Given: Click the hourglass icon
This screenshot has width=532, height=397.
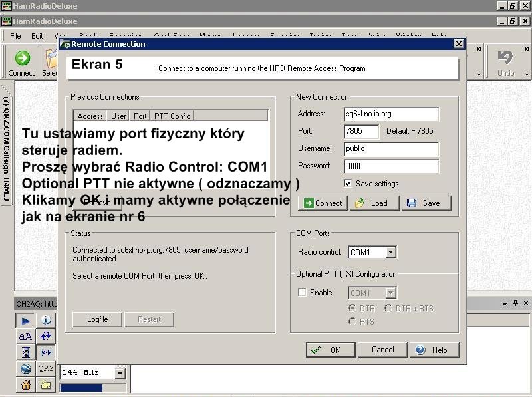Looking at the screenshot, I should click(25, 352).
